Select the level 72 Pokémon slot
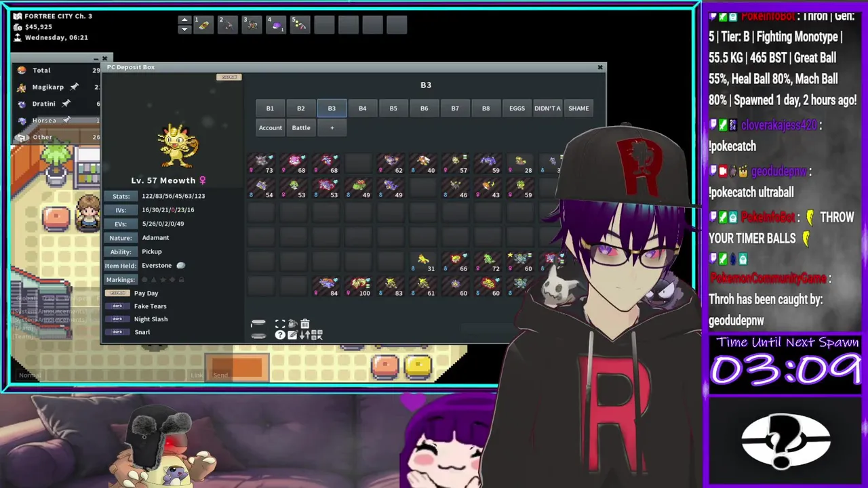Screen dimensions: 868x488 (488, 262)
